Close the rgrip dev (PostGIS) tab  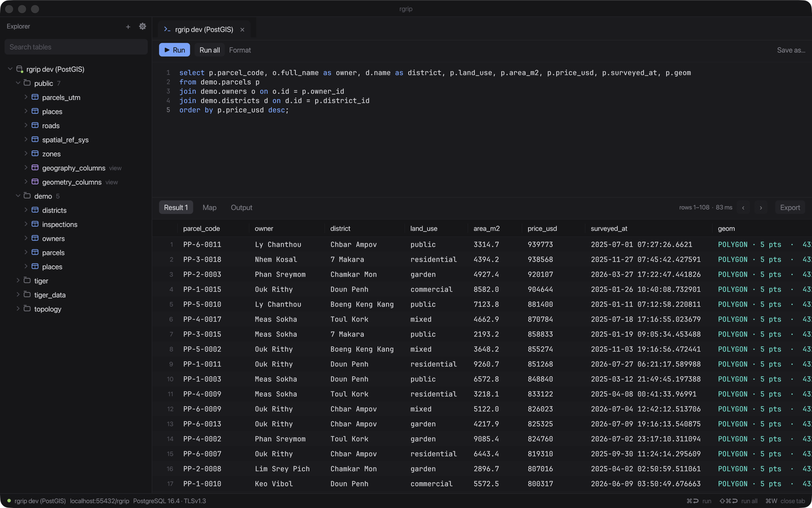point(242,30)
